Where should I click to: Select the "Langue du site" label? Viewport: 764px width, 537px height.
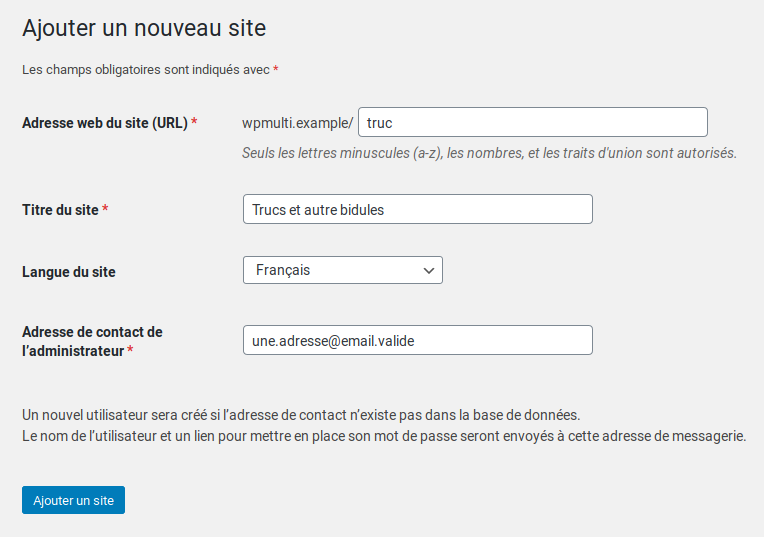pos(68,272)
